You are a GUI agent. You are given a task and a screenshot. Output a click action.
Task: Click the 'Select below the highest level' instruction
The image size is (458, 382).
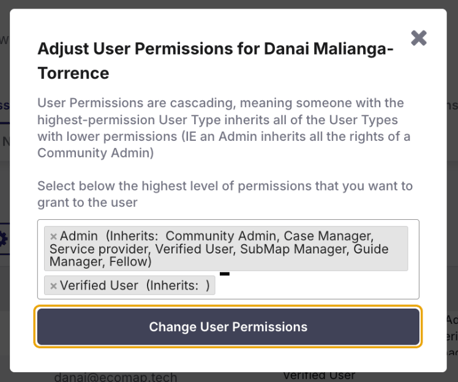pyautogui.click(x=225, y=194)
